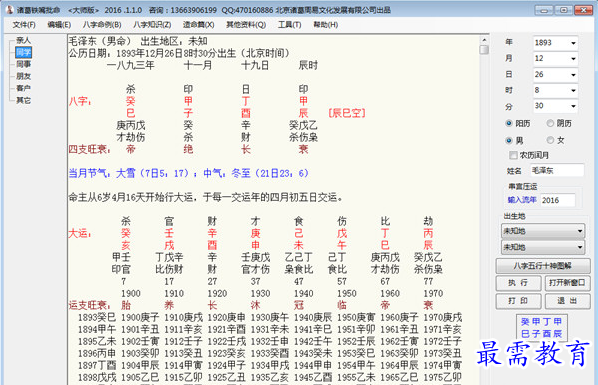Toggle the 农历闰月 checkbox
Screen dimensions: 598x385
513,155
